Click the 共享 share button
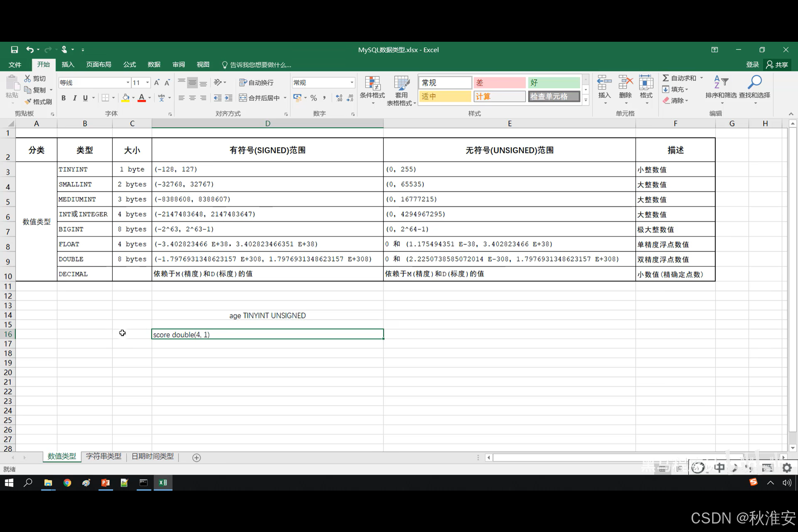This screenshot has width=798, height=532. (777, 65)
